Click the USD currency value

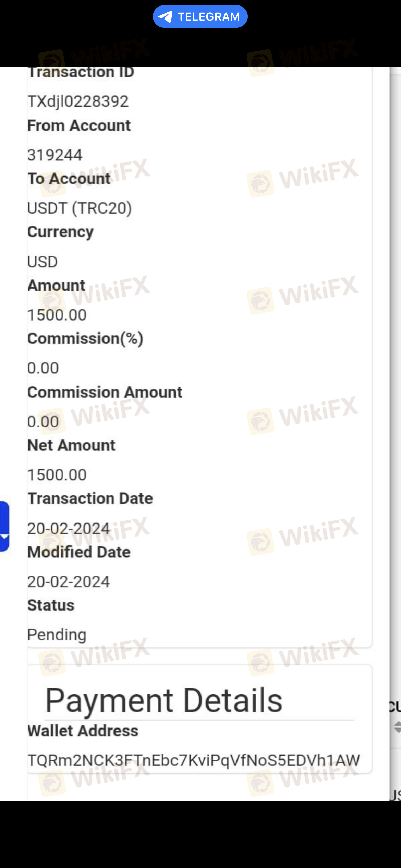(x=42, y=262)
